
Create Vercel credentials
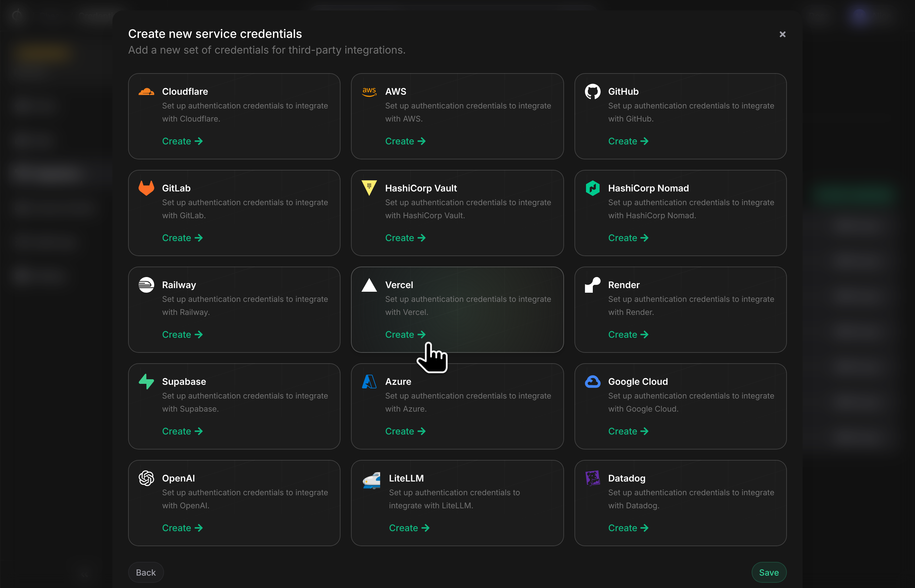pos(405,335)
